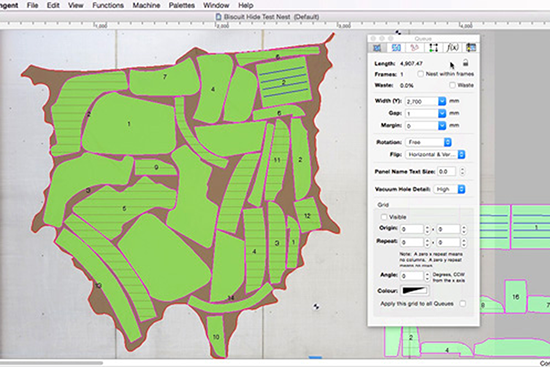
Task: Select the first nest tab icon in Queue panel
Action: point(377,48)
